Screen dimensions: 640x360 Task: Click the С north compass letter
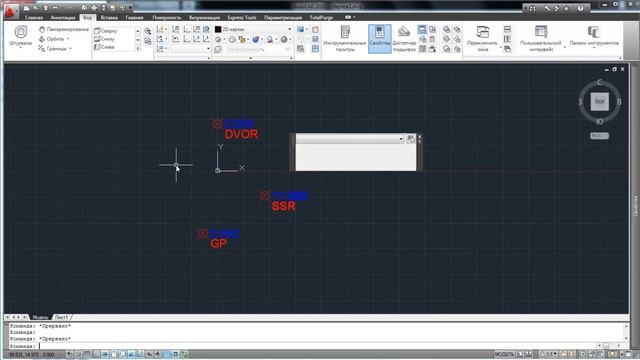[x=600, y=82]
